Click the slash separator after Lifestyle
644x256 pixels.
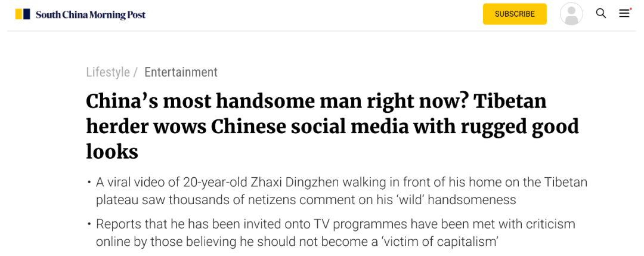[135, 72]
